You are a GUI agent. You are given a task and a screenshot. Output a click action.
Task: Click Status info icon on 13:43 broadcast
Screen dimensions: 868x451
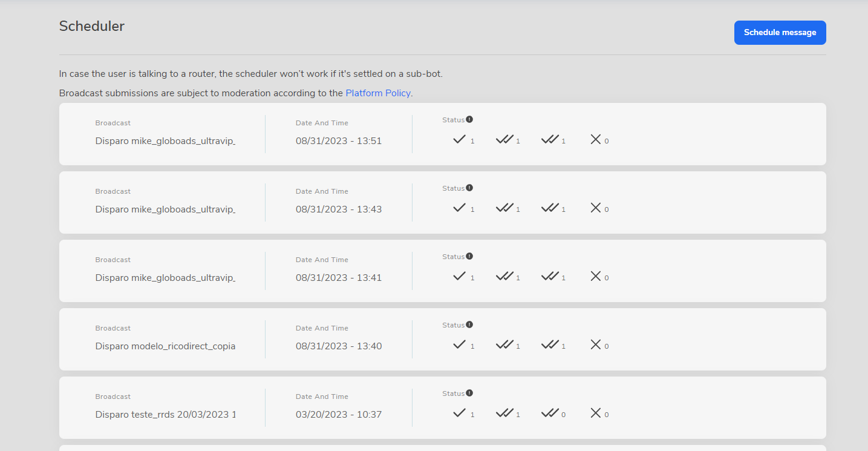[469, 188]
